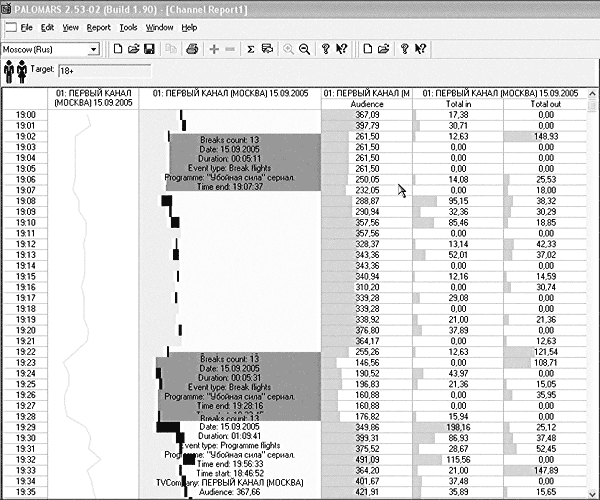This screenshot has height=500, width=600.
Task: Click the Total in column header
Action: [x=458, y=104]
